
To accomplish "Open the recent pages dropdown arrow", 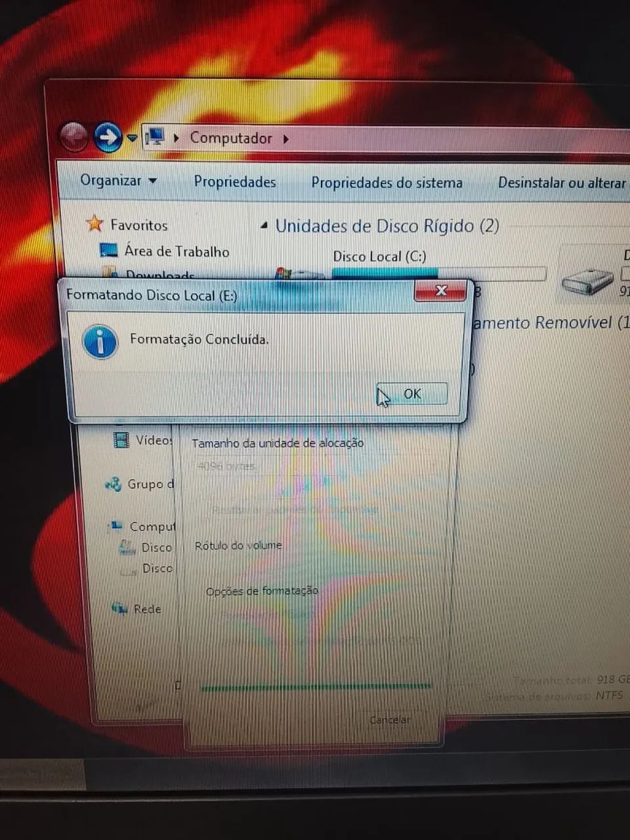I will (132, 138).
